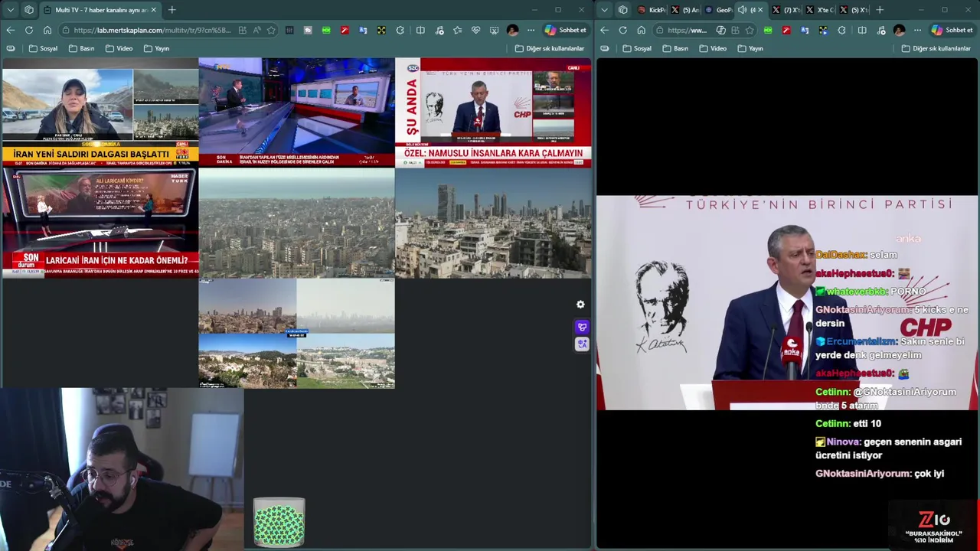The width and height of the screenshot is (980, 551).
Task: Open Basın bookmarks folder in right window
Action: [675, 48]
